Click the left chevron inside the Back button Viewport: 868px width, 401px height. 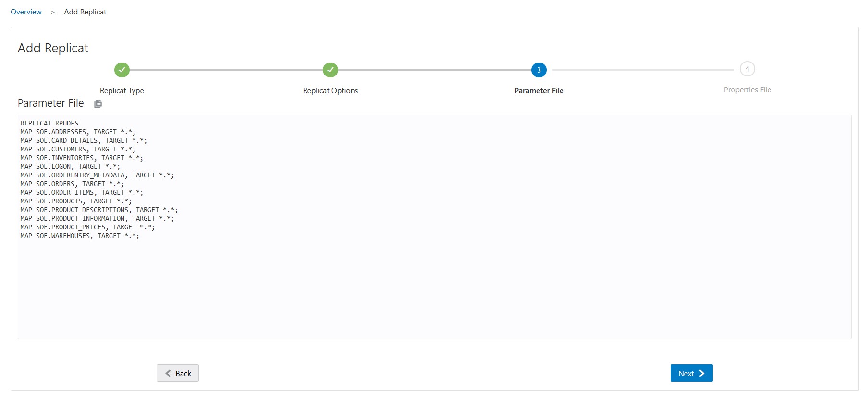168,373
